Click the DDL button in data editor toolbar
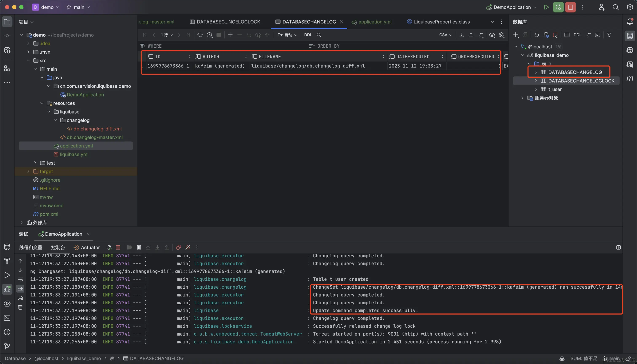The height and width of the screenshot is (364, 637). [x=308, y=35]
